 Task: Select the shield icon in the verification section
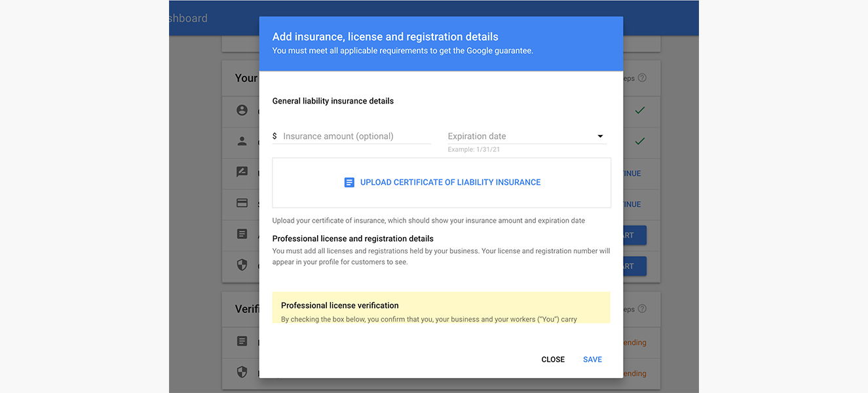(242, 372)
